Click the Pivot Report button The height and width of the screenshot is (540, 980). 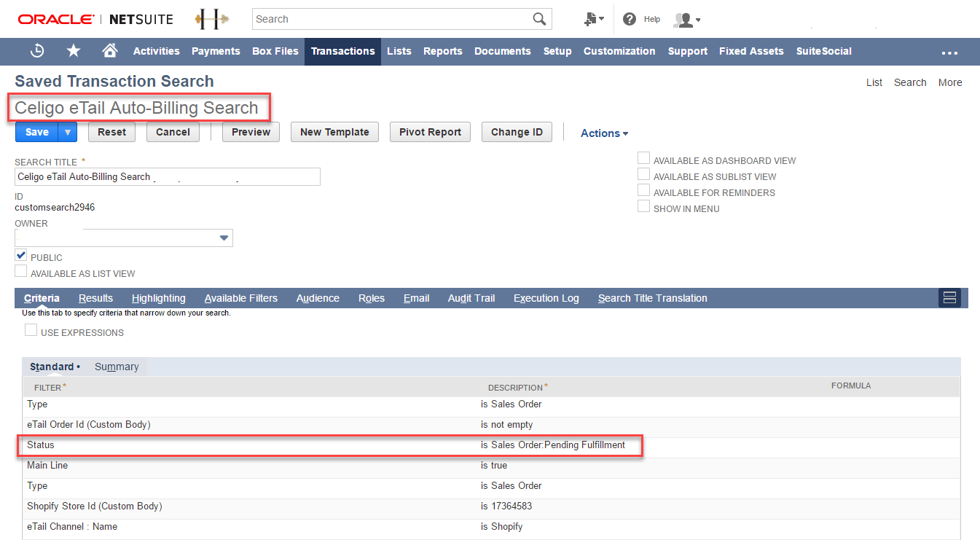[x=431, y=132]
